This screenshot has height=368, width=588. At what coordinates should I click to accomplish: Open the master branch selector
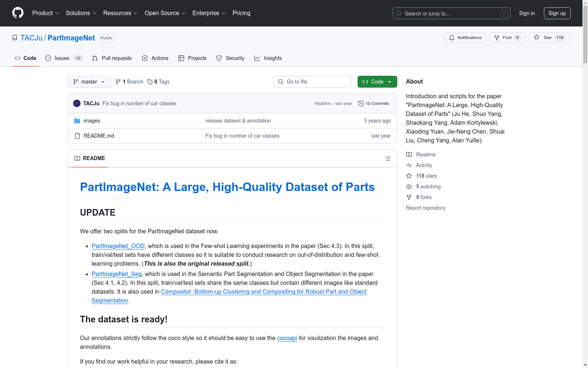pos(89,82)
